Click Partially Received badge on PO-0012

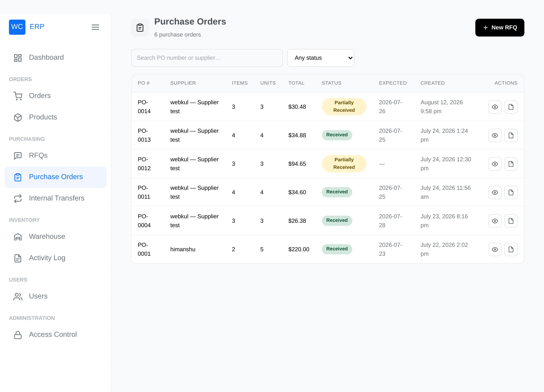click(344, 164)
